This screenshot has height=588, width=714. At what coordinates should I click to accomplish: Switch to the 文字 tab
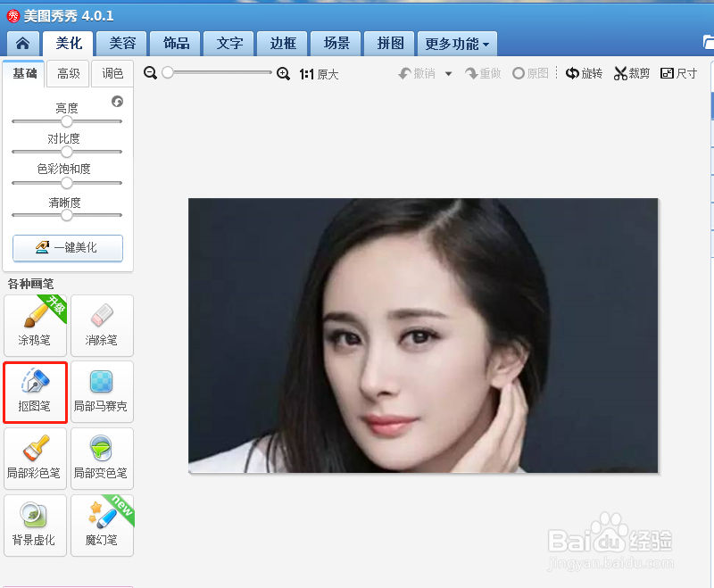point(229,44)
